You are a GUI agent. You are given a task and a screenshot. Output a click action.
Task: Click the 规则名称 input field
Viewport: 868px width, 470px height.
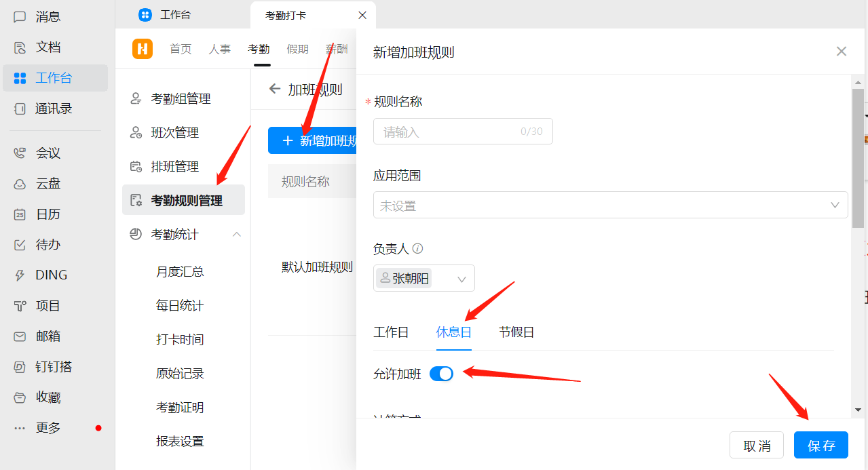click(463, 131)
